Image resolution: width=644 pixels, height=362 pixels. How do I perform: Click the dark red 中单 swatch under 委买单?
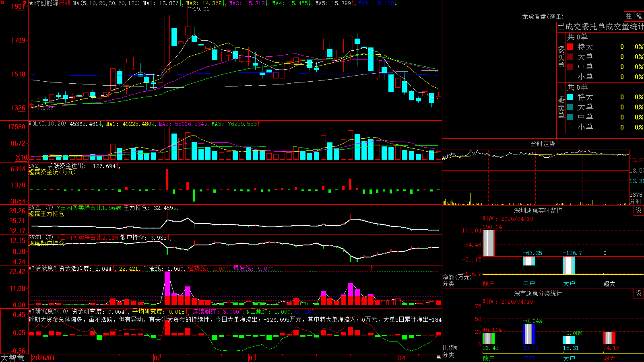[x=570, y=67]
